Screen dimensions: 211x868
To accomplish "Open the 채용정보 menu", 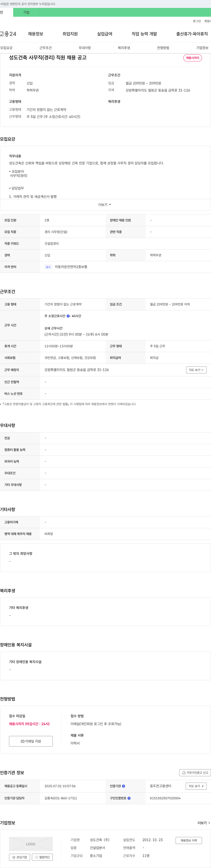I will (35, 34).
